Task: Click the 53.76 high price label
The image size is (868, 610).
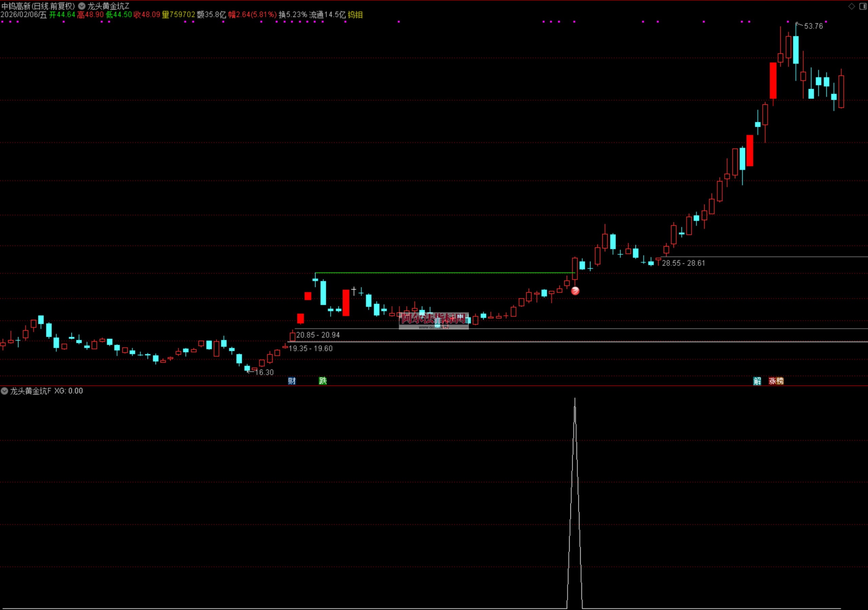Action: [813, 26]
